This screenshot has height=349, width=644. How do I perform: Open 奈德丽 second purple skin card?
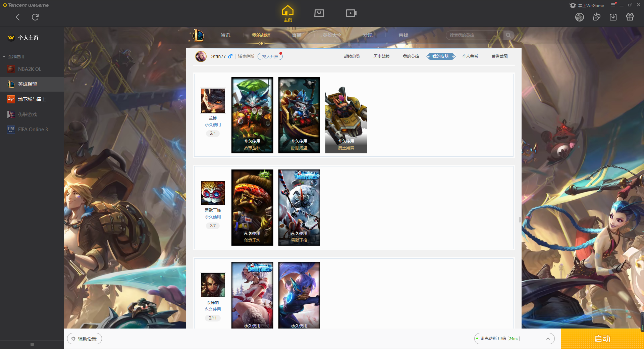click(299, 295)
